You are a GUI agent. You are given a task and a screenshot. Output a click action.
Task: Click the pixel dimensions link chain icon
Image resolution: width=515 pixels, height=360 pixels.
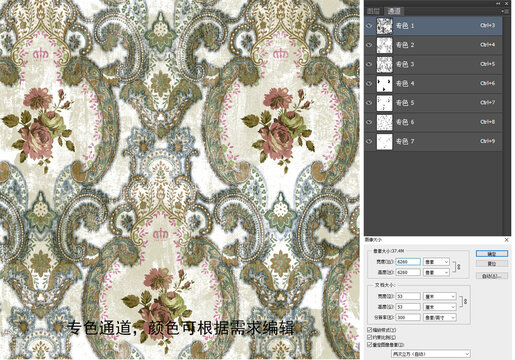pos(457,267)
